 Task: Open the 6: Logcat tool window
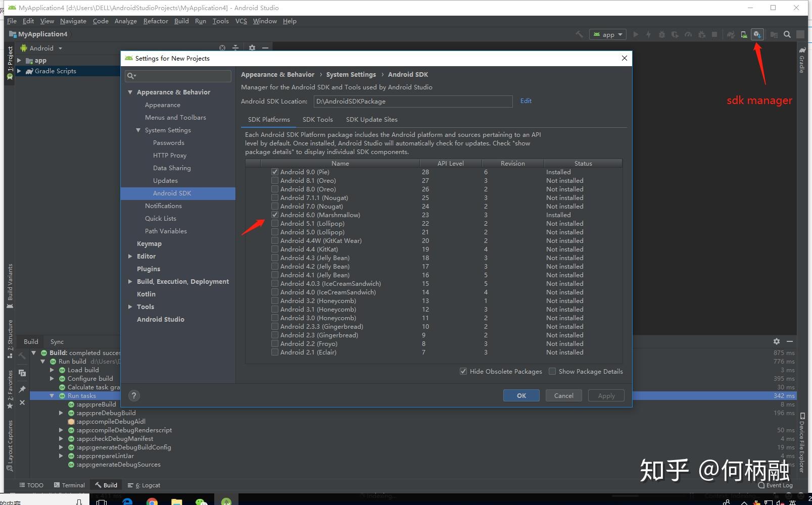click(144, 485)
